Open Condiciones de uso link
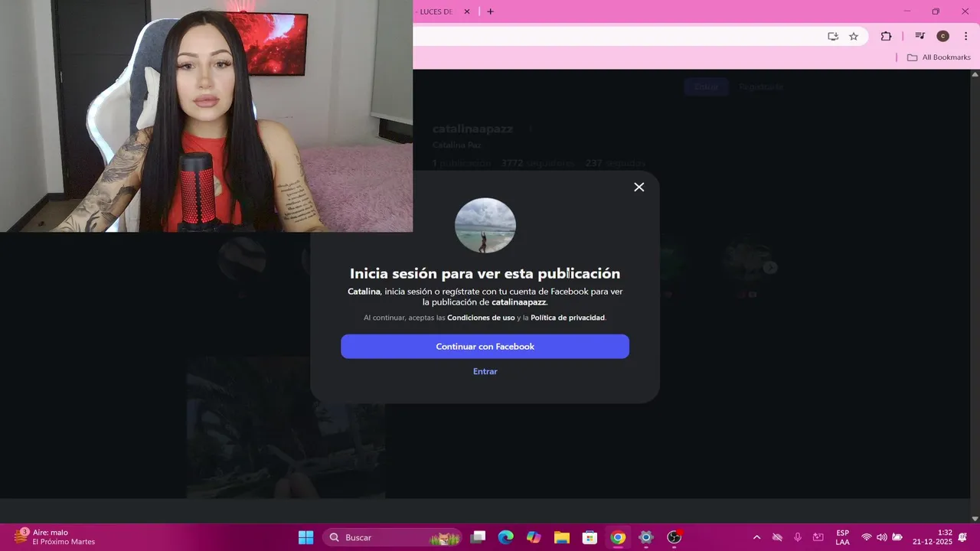 (x=481, y=318)
